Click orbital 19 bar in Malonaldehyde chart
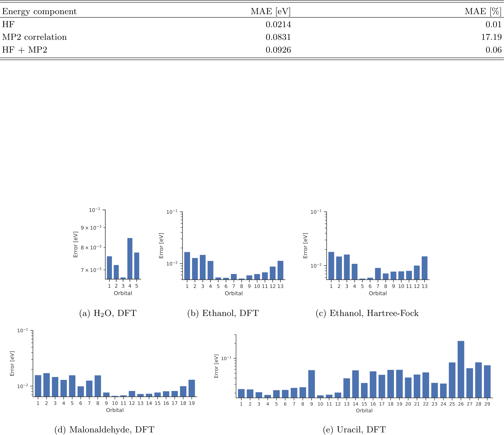Viewport: 504px width, 435px height. (192, 388)
